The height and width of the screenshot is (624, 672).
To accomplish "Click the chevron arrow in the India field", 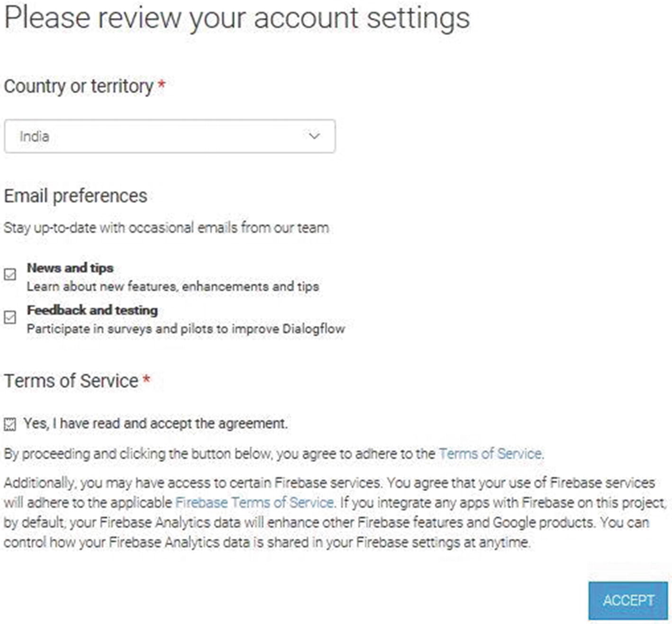I will point(314,136).
